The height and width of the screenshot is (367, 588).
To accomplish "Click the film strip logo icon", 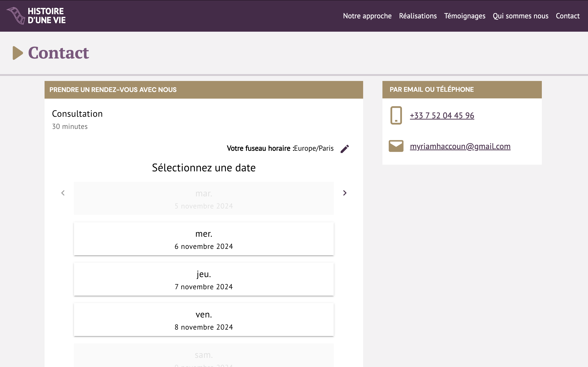I will click(x=16, y=16).
